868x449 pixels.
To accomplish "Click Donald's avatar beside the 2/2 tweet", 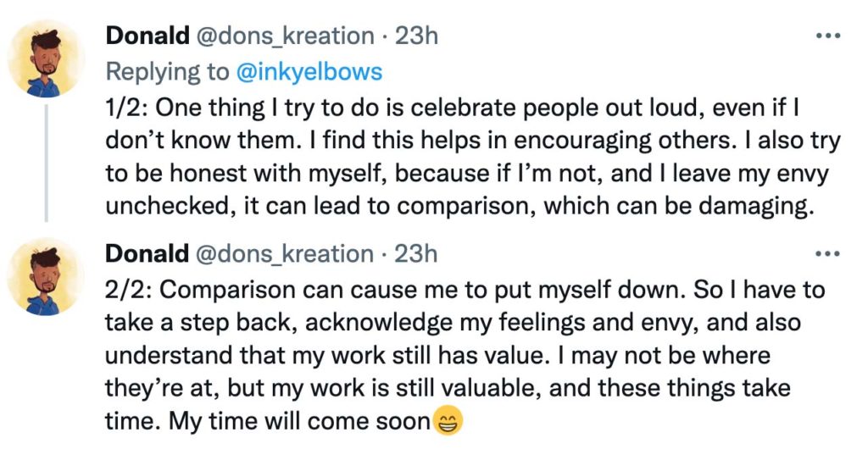I will [x=46, y=277].
